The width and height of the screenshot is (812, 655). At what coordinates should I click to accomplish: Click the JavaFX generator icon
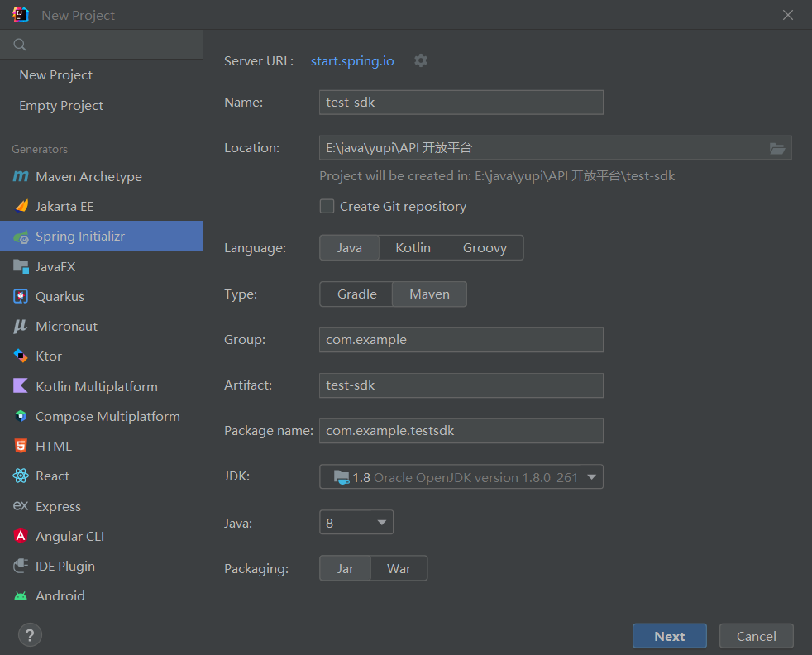coord(21,266)
